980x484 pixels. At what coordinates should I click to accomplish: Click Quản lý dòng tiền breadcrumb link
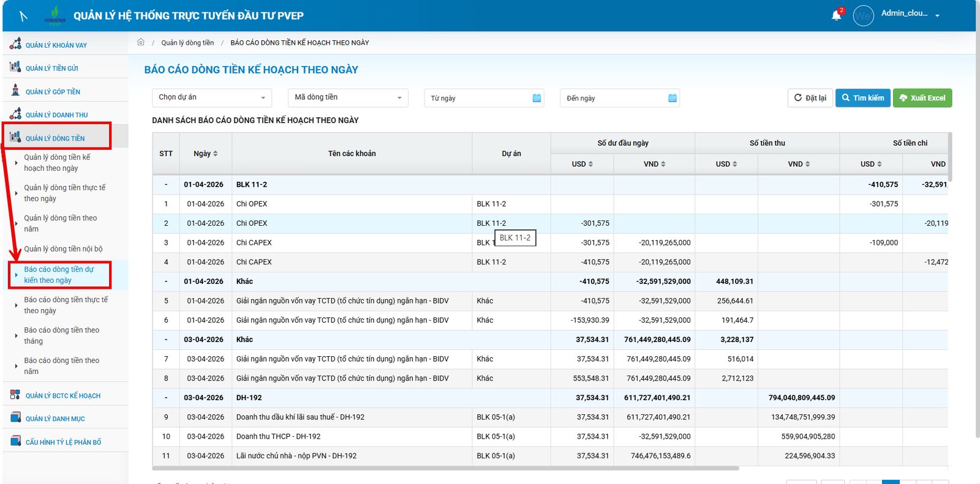pyautogui.click(x=187, y=43)
